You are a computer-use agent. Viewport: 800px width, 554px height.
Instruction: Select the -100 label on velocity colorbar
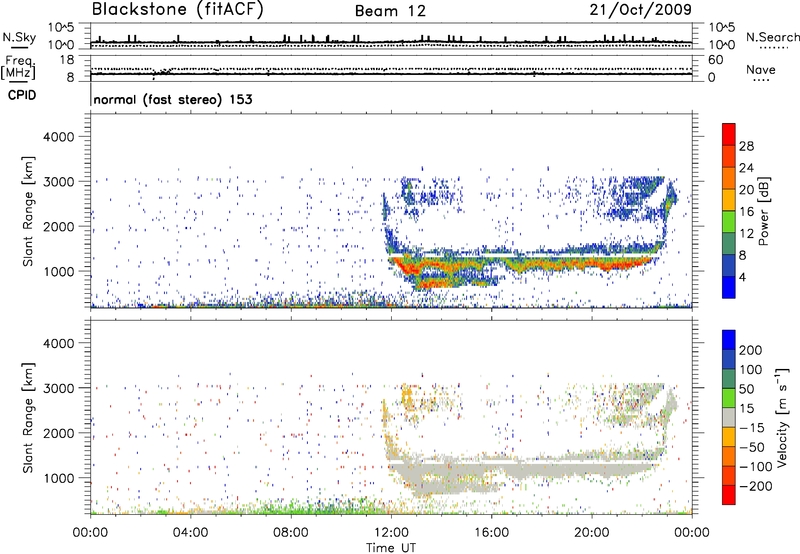[x=755, y=467]
